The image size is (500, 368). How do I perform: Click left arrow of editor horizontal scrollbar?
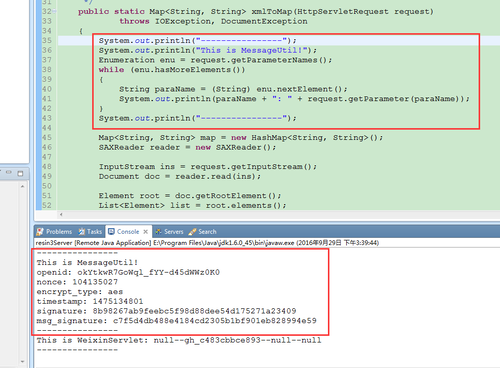coord(61,215)
